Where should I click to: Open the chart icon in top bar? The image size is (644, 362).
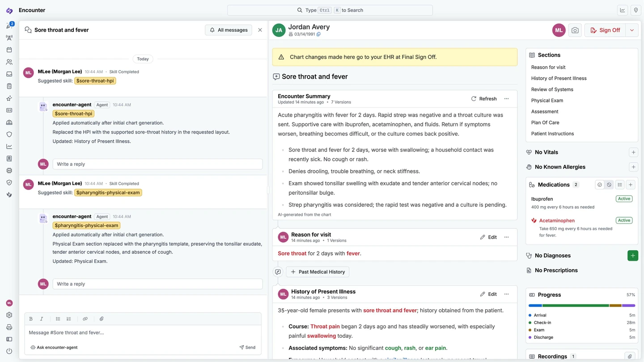tap(623, 10)
